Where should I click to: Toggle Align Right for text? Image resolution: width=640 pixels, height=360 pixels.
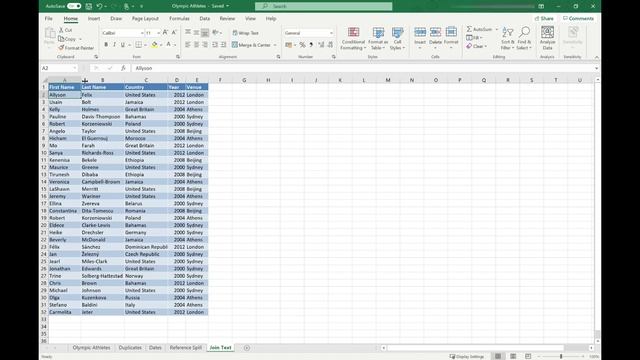pos(205,44)
